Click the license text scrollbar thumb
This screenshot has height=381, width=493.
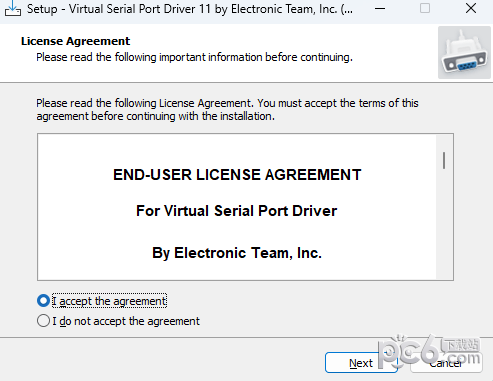444,160
